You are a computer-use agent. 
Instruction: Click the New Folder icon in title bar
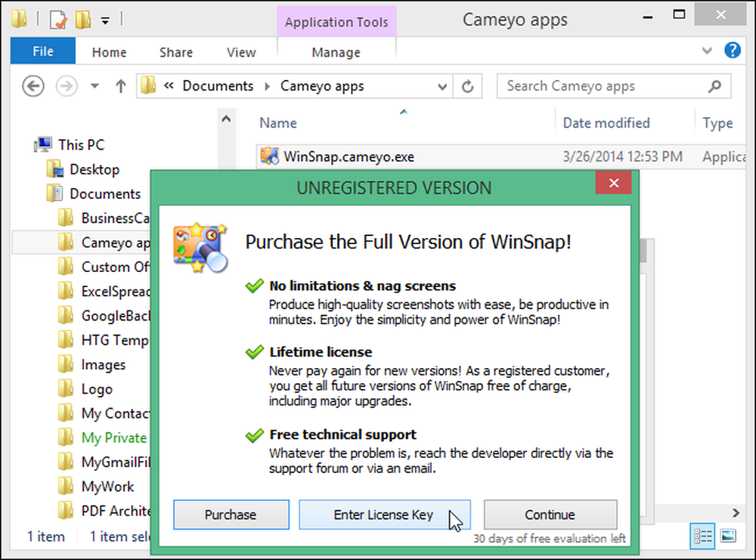tap(83, 20)
